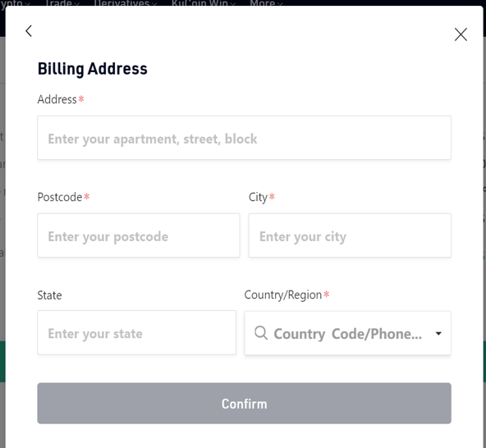
Task: Click the City label text
Action: tap(258, 198)
